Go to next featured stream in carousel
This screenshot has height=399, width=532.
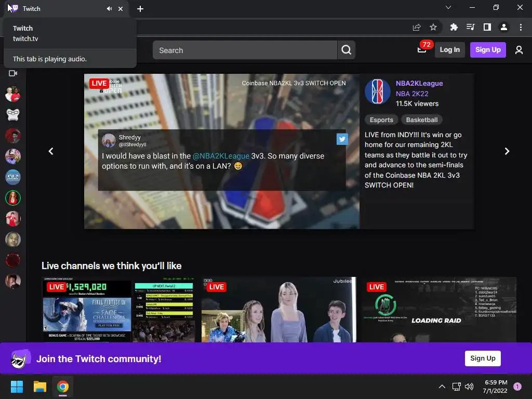point(507,151)
